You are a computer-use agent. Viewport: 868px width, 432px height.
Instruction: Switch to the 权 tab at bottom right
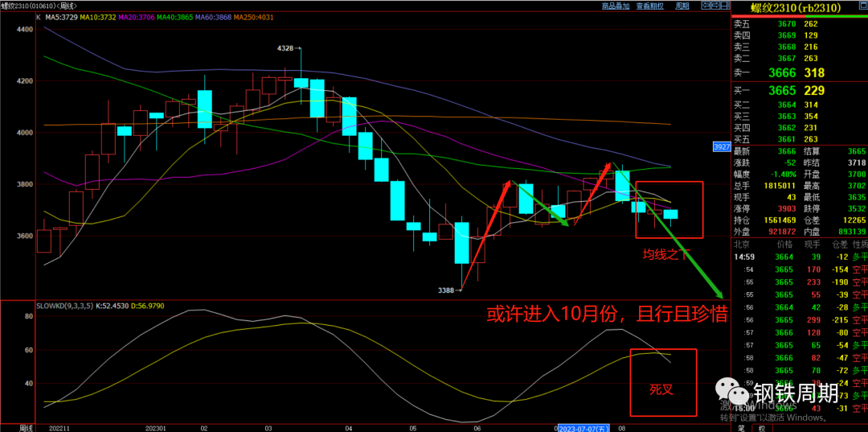pos(761,427)
